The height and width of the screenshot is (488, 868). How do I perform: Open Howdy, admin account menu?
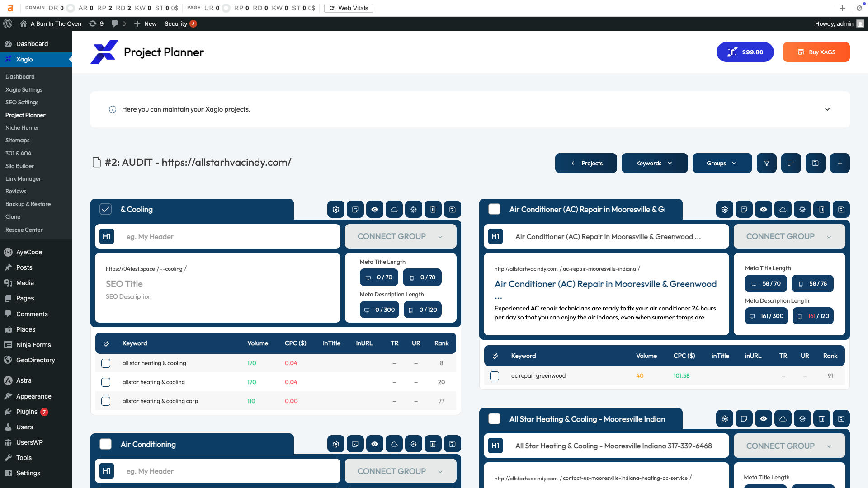pyautogui.click(x=839, y=23)
